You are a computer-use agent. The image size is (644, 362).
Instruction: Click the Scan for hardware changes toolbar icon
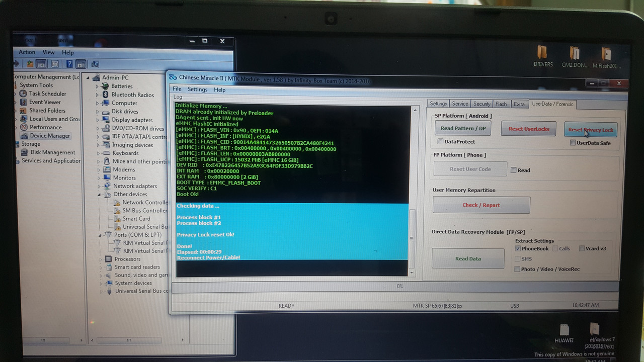point(95,64)
